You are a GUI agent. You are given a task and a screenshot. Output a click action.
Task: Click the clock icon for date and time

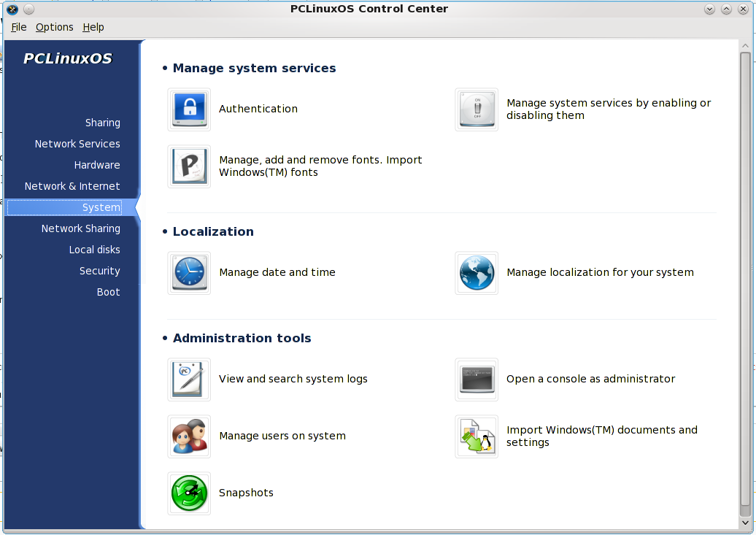(189, 273)
